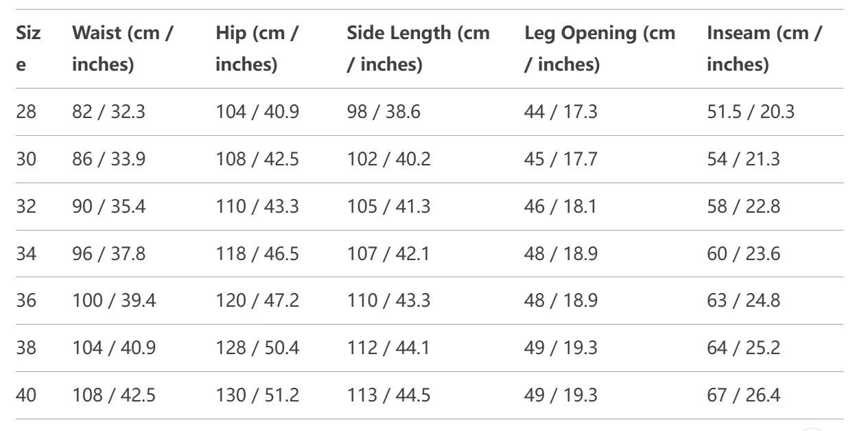The image size is (868, 431).
Task: Select the size 40 row label
Action: (x=26, y=395)
